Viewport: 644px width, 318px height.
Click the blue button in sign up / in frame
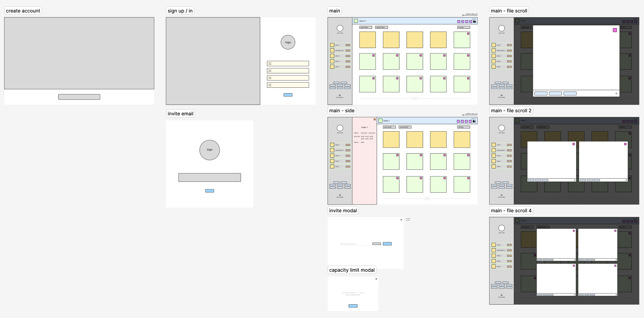coord(288,95)
